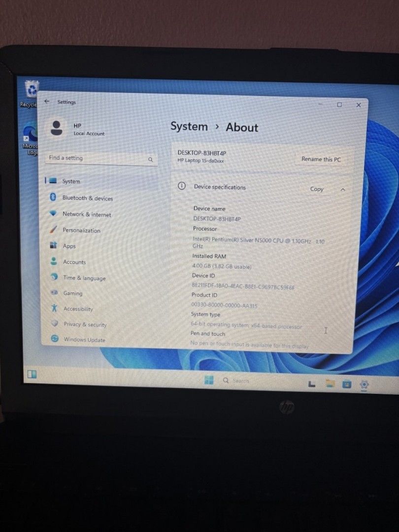This screenshot has width=399, height=532.
Task: Click device name DESKTOP-83HBT4P under Device name
Action: pos(217,219)
